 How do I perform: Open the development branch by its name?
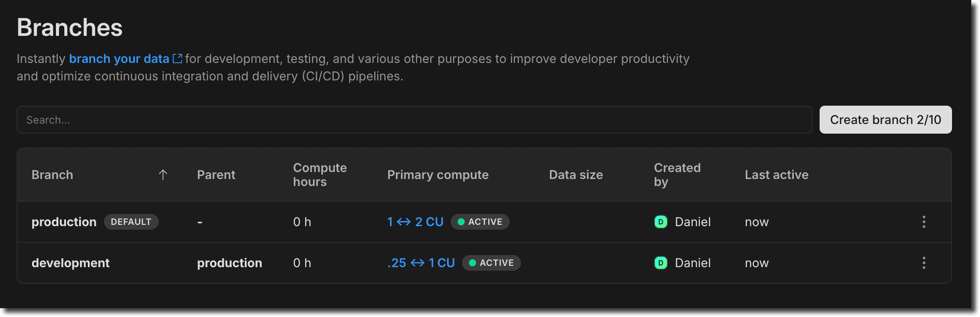[x=70, y=263]
